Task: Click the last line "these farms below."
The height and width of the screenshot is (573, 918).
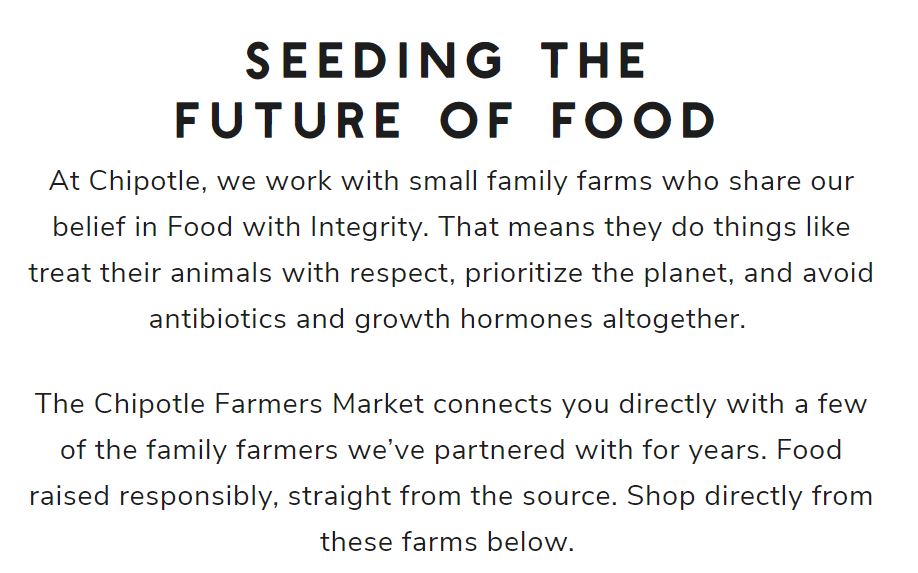Action: point(447,542)
